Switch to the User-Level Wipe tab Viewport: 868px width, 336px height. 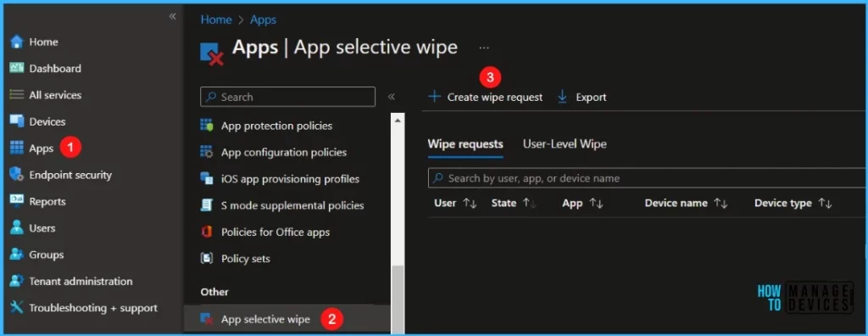coord(565,144)
